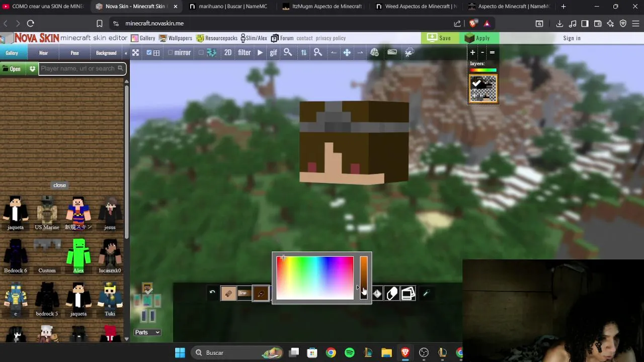Image resolution: width=644 pixels, height=362 pixels.
Task: Click the fullscreen expand icon in editor toolbar
Action: point(135,52)
